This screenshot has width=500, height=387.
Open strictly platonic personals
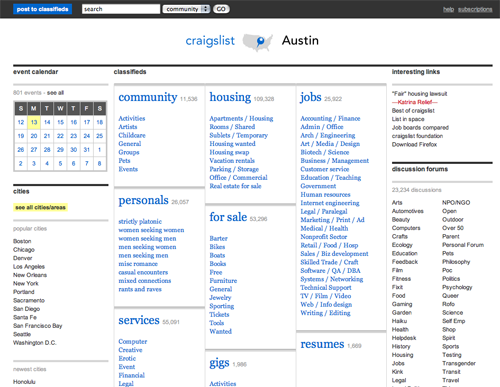tap(140, 222)
